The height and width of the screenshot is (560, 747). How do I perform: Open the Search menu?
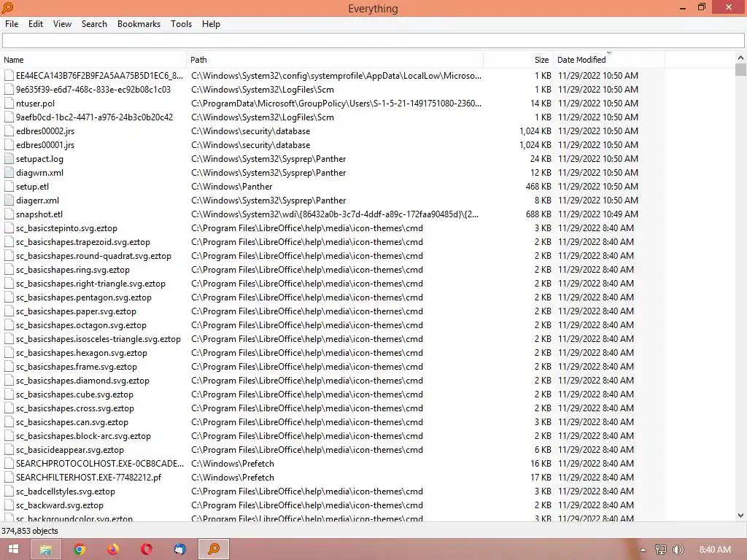pyautogui.click(x=94, y=24)
